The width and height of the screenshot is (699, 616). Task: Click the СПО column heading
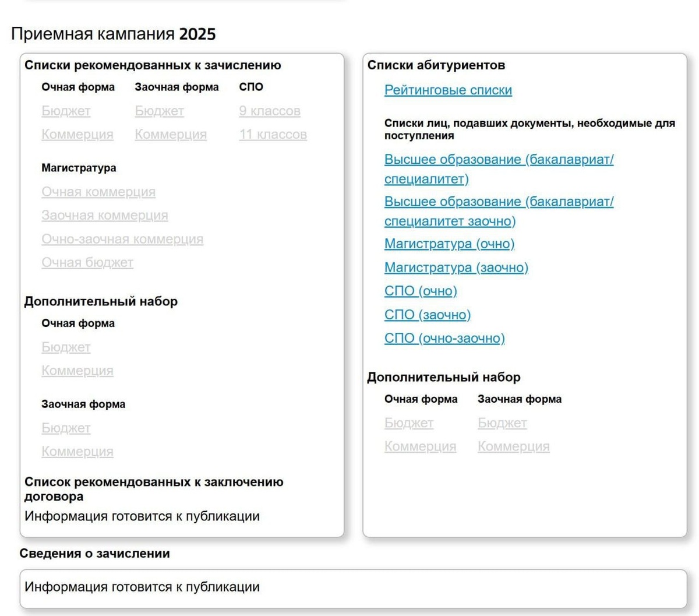(x=251, y=87)
